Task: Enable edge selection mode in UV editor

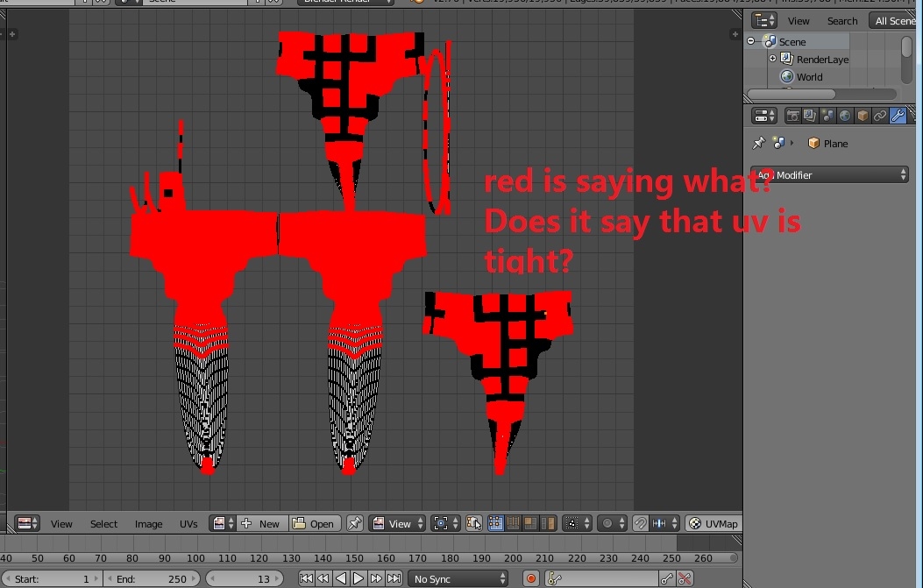Action: pos(514,523)
